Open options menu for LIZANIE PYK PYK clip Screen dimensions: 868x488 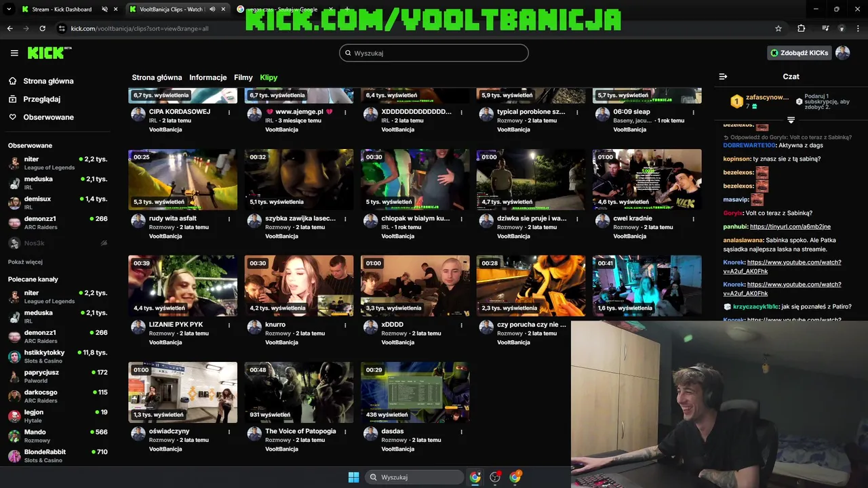(229, 325)
